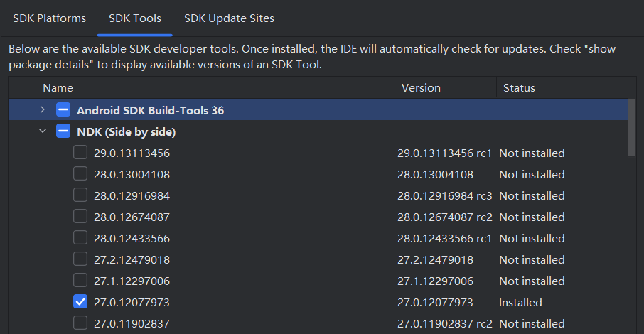Collapse the NDK (Side by side) group

[43, 131]
